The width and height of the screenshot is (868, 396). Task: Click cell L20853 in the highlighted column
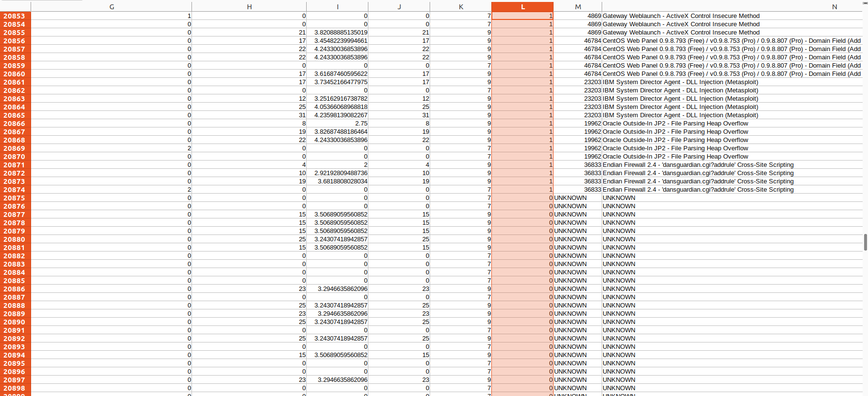point(522,16)
